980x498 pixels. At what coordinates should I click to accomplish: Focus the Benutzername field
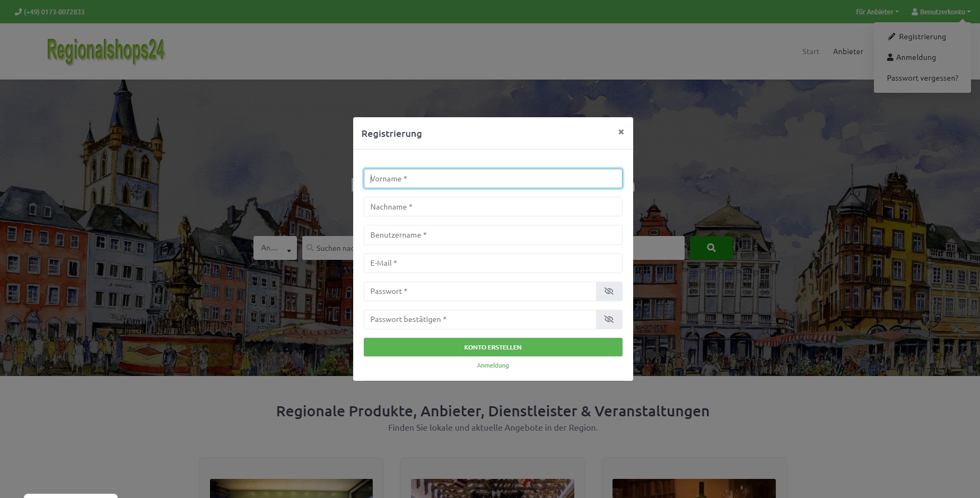pos(493,235)
